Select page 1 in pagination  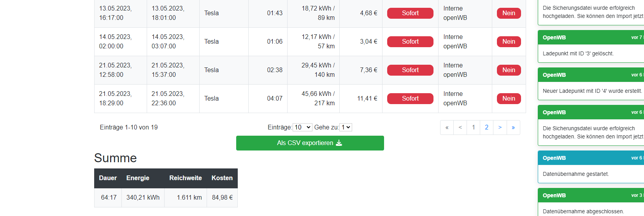[x=474, y=127]
